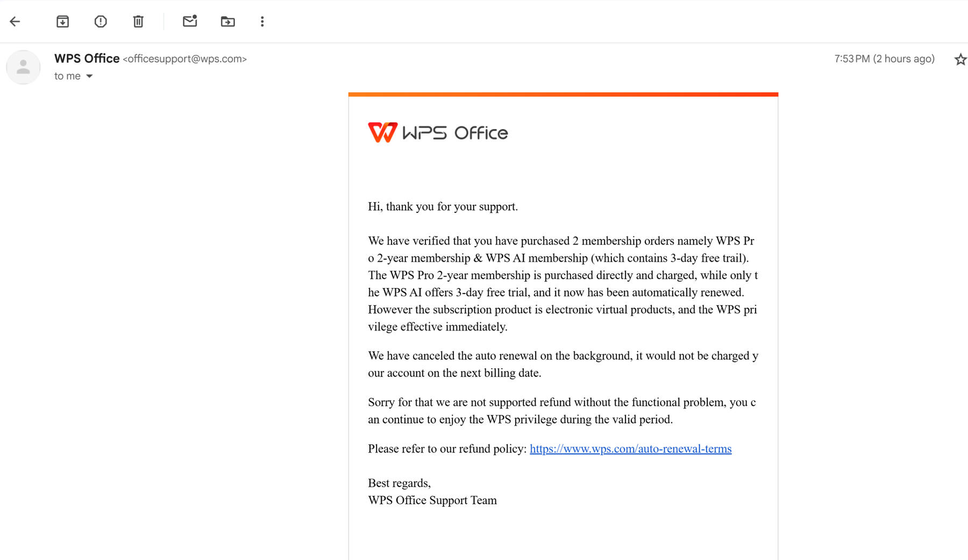Image resolution: width=968 pixels, height=560 pixels.
Task: Report this email as spam
Action: pos(101,21)
